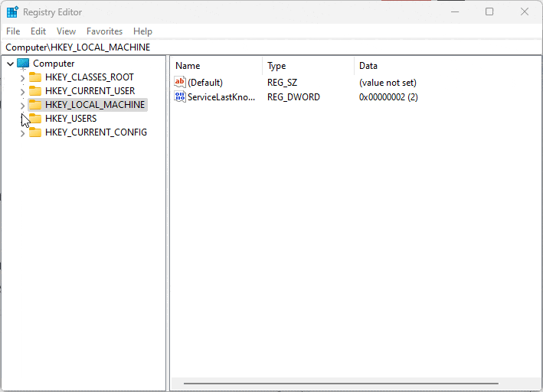Expand the HKEY_CURRENT_CONFIG key

pyautogui.click(x=22, y=133)
